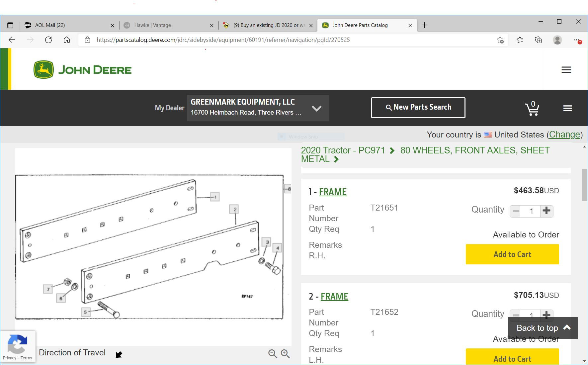Change country via the Change link
Viewport: 588px width, 365px height.
[564, 135]
